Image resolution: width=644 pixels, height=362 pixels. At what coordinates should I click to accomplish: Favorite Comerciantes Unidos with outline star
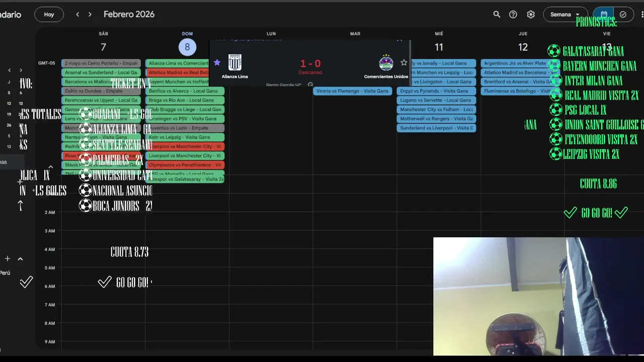pyautogui.click(x=404, y=62)
